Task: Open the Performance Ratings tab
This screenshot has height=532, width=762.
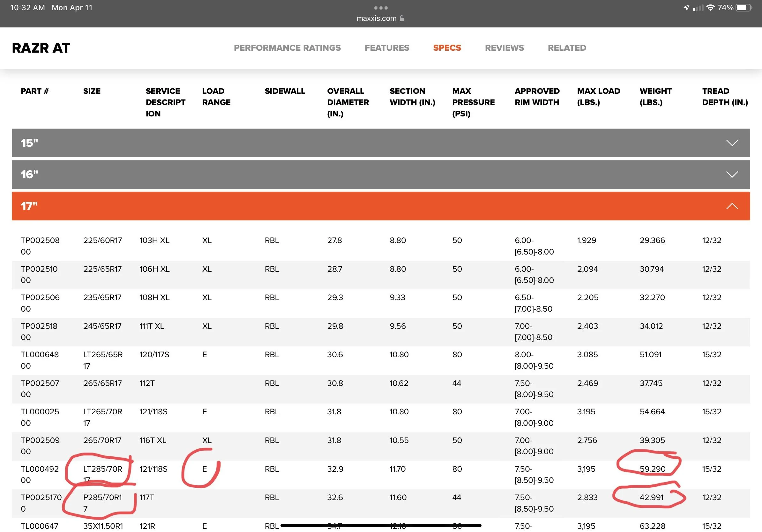Action: 287,48
